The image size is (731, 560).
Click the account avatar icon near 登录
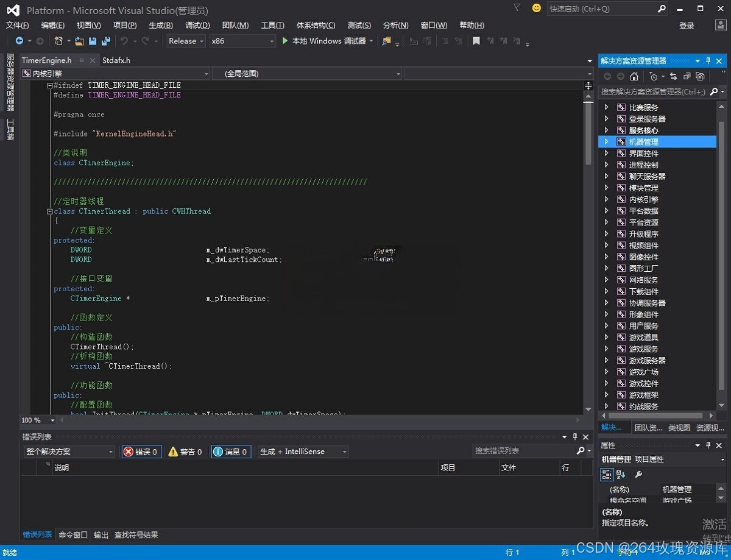click(720, 25)
